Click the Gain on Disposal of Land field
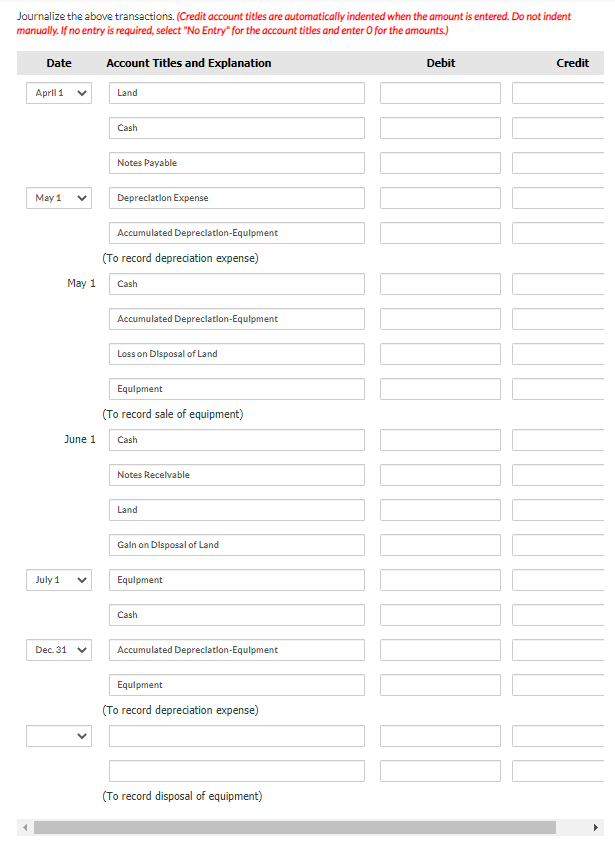Image resolution: width=615 pixels, height=841 pixels. pos(236,544)
